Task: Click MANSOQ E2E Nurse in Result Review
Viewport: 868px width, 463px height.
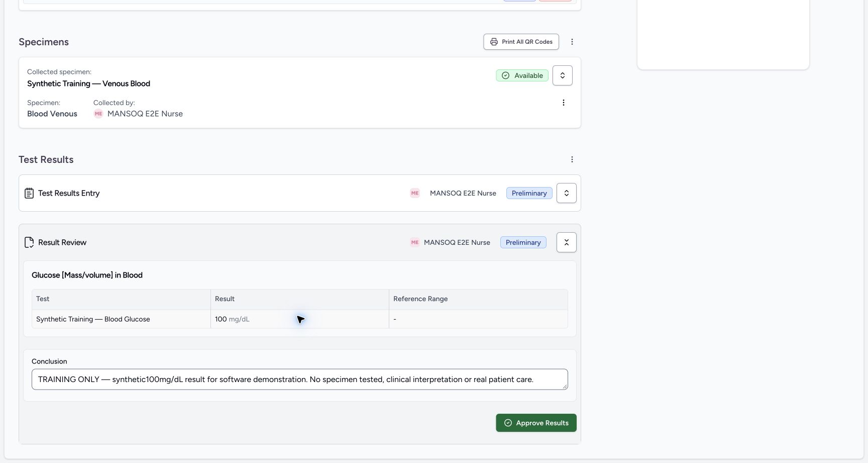Action: [457, 242]
